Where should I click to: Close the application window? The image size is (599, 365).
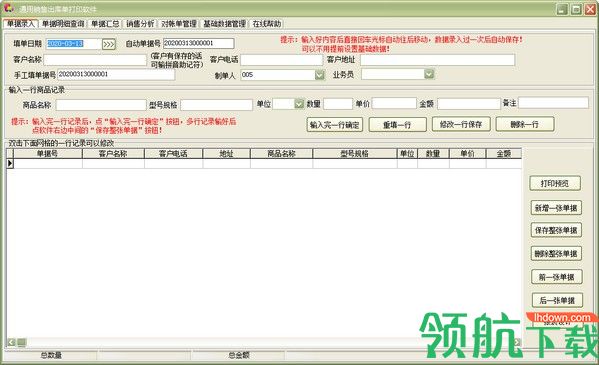pos(590,9)
